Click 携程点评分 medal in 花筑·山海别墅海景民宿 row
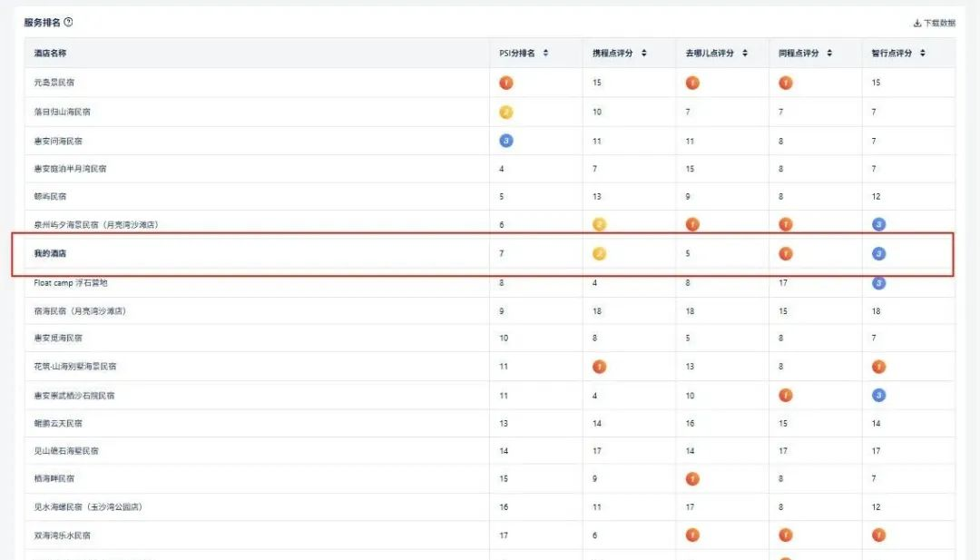980x560 pixels. 599,367
